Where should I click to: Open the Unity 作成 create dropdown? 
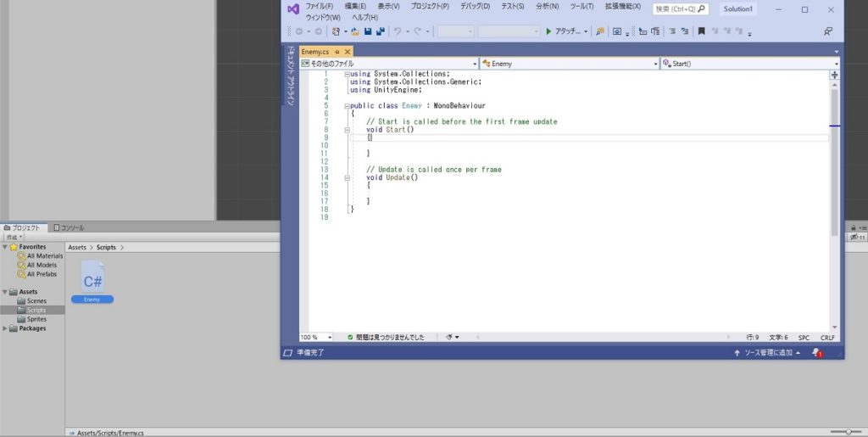point(14,237)
